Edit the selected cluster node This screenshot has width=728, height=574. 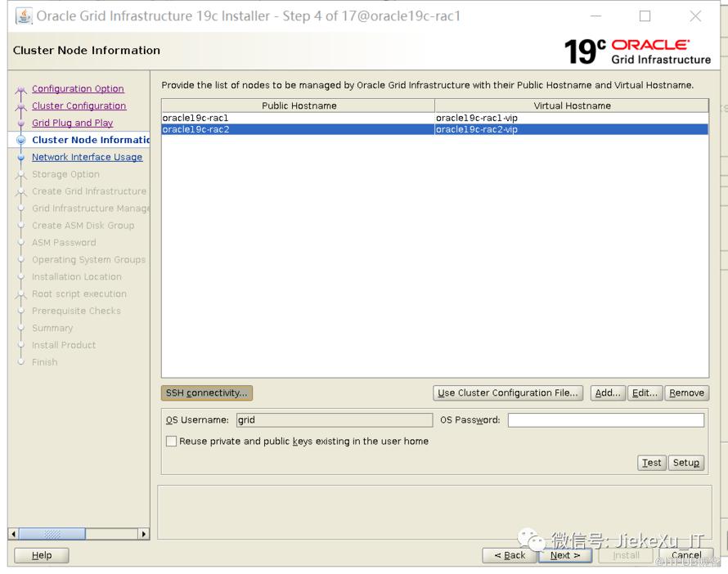pos(645,393)
